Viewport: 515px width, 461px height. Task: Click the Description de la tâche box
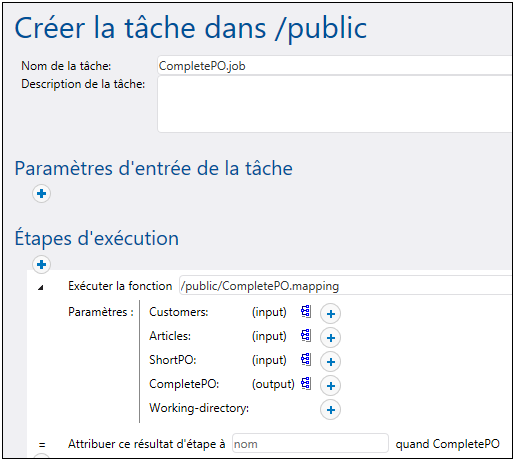click(334, 104)
